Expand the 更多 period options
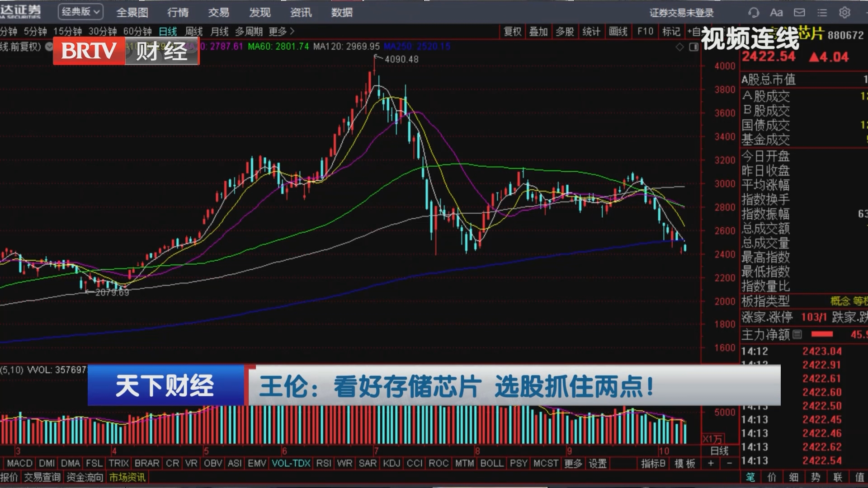Viewport: 868px width, 488px height. pos(281,31)
